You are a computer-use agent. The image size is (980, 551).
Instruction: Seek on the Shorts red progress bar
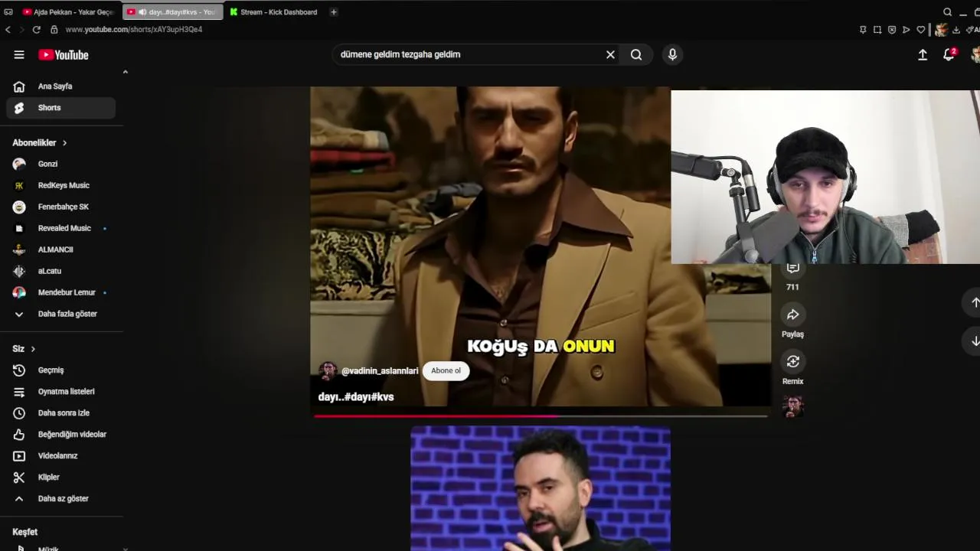(541, 416)
